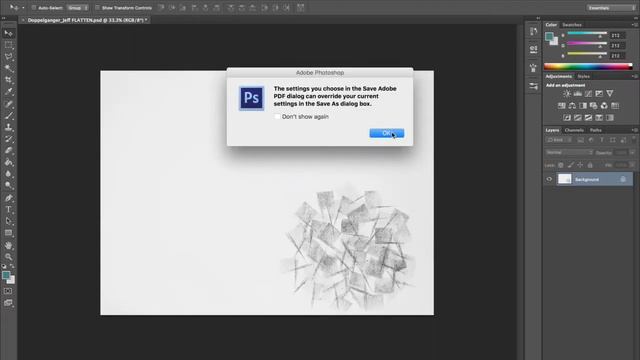Add a Vibrance adjustment

pyautogui.click(x=610, y=93)
